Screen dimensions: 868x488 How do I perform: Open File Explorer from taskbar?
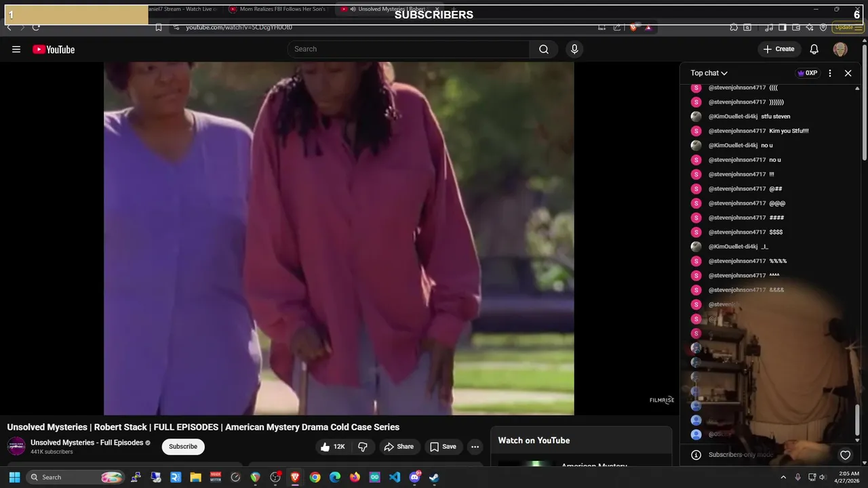coord(195,477)
